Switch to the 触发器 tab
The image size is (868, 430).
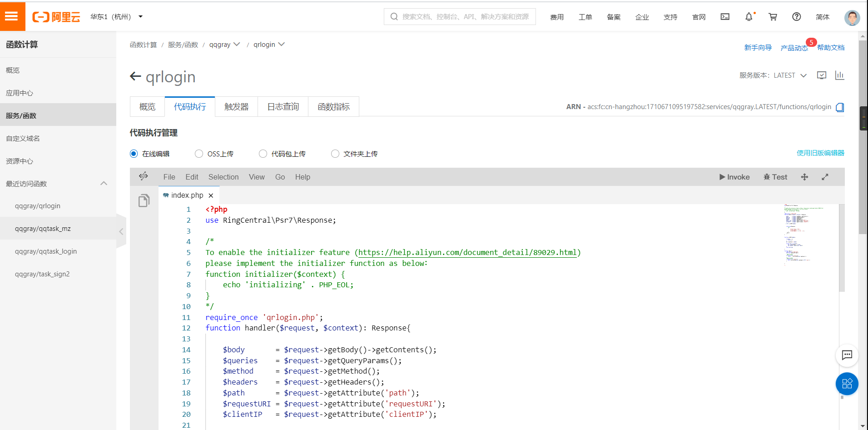tap(237, 107)
